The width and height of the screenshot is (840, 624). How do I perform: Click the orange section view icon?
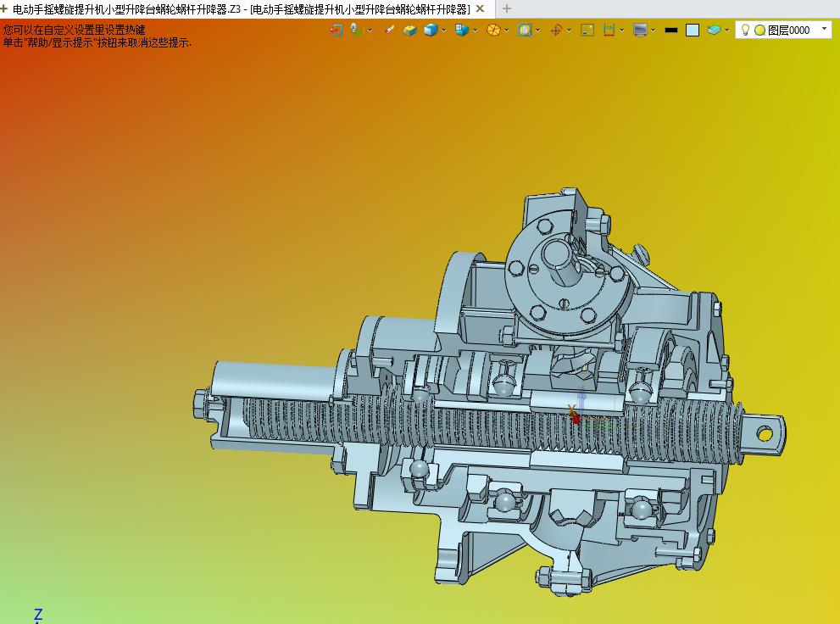click(493, 30)
